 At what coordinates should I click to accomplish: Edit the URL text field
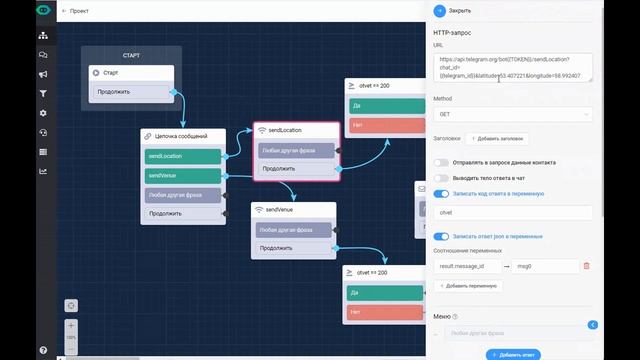click(513, 67)
